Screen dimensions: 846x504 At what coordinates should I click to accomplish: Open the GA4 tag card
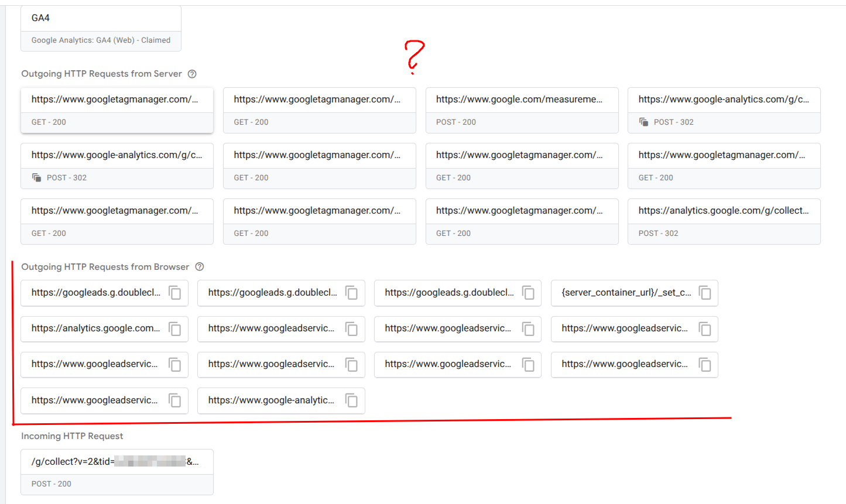101,29
